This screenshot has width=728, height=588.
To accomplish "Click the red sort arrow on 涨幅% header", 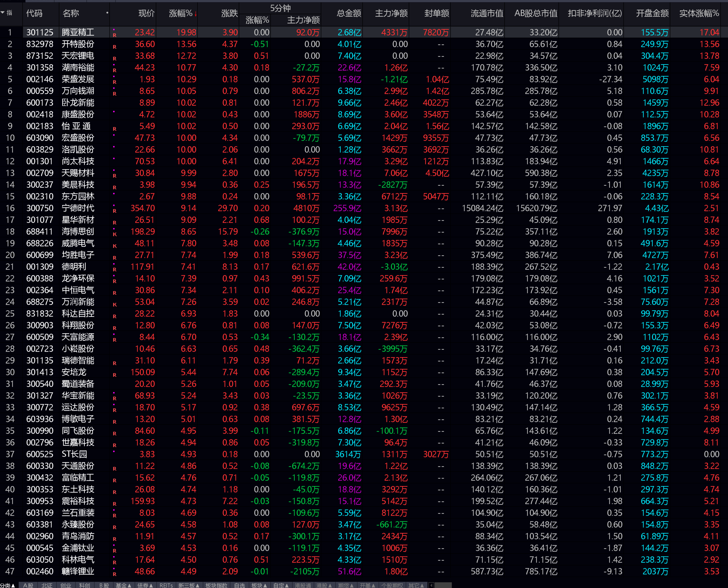I will coord(195,14).
